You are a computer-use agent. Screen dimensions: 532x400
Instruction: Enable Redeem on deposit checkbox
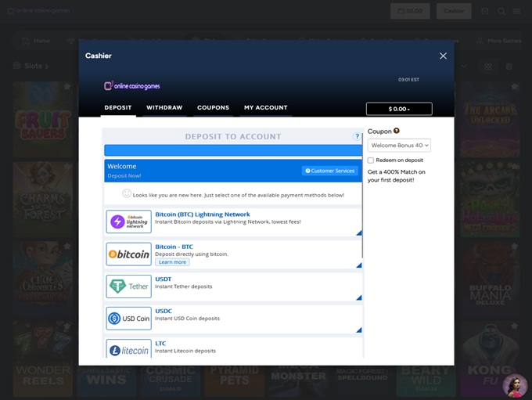[x=371, y=160]
